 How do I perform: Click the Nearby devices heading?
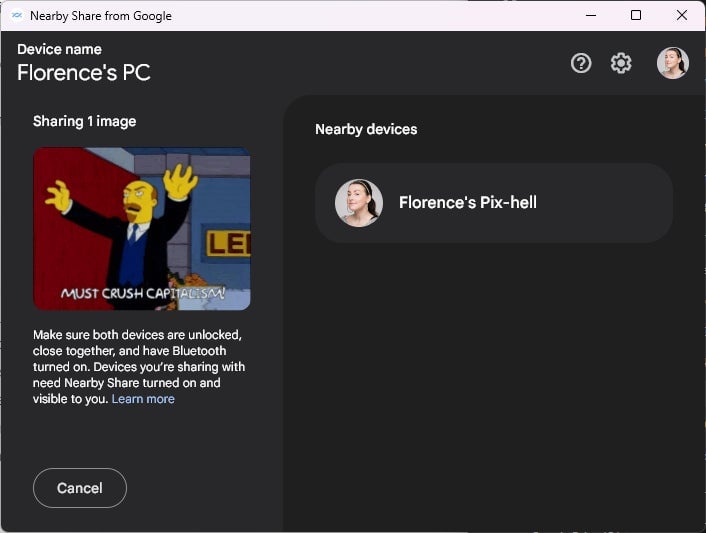coord(366,129)
